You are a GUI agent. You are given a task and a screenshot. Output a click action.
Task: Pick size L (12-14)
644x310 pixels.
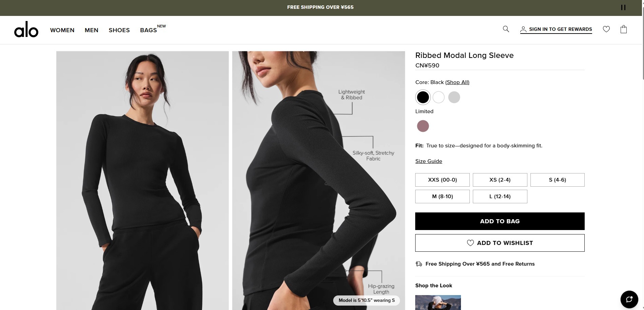pyautogui.click(x=500, y=197)
